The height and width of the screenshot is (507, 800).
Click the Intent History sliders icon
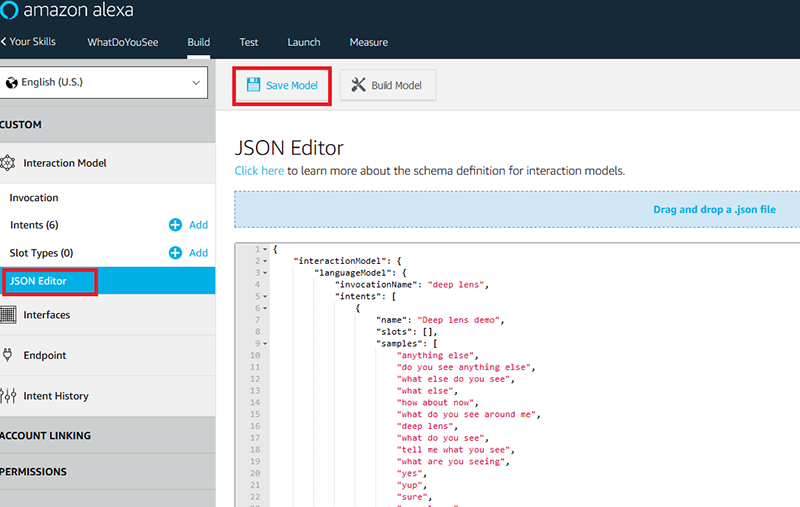point(8,396)
